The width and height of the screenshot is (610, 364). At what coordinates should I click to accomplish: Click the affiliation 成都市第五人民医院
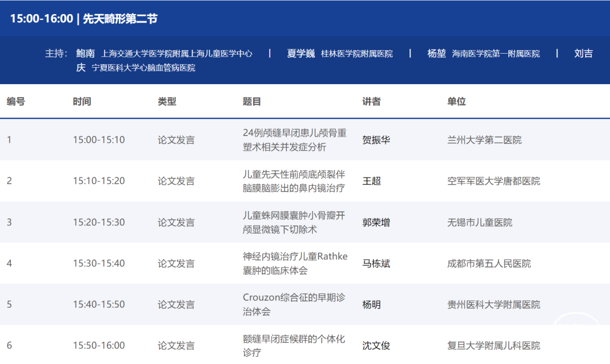tap(489, 264)
